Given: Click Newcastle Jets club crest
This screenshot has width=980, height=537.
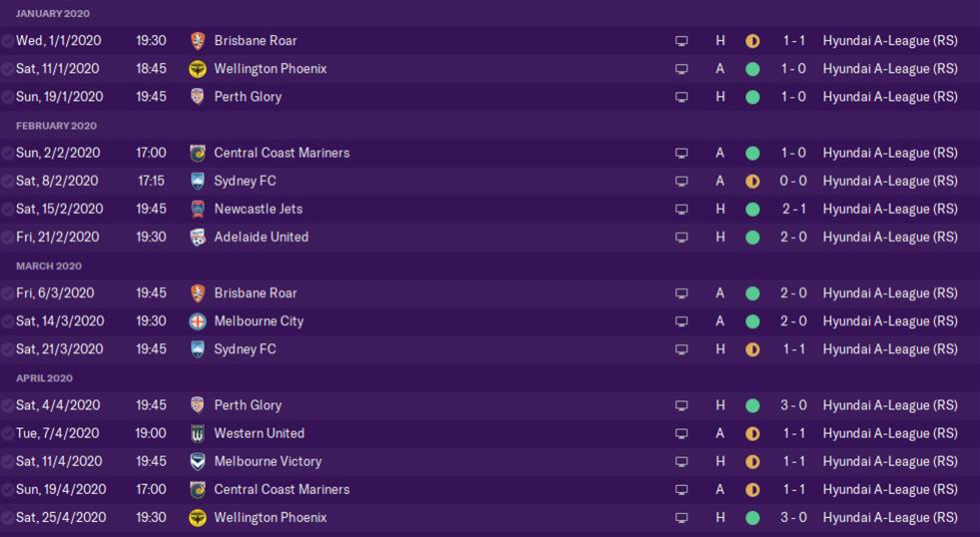Looking at the screenshot, I should [198, 210].
